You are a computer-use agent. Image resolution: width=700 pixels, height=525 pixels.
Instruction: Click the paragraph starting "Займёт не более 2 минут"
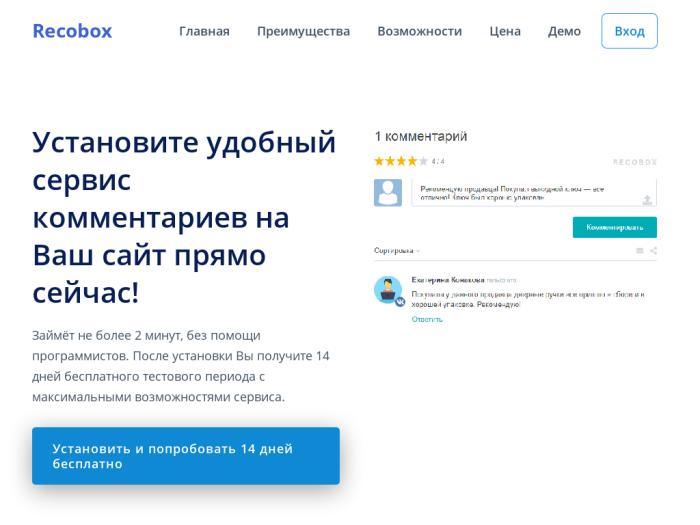(x=181, y=366)
